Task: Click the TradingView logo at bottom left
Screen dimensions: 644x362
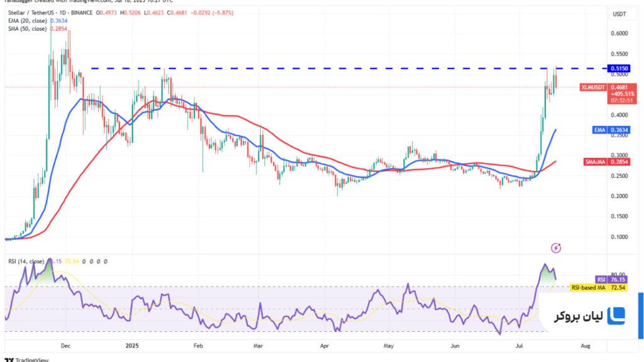Action: coord(26,359)
